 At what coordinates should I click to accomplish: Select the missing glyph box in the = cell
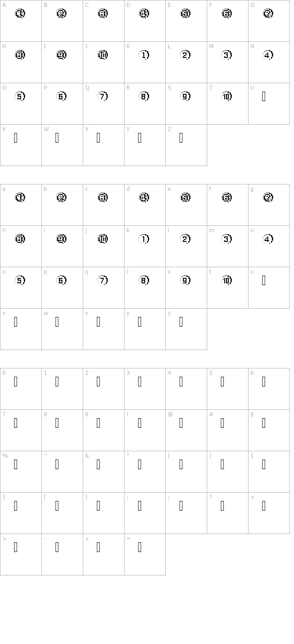tap(140, 547)
